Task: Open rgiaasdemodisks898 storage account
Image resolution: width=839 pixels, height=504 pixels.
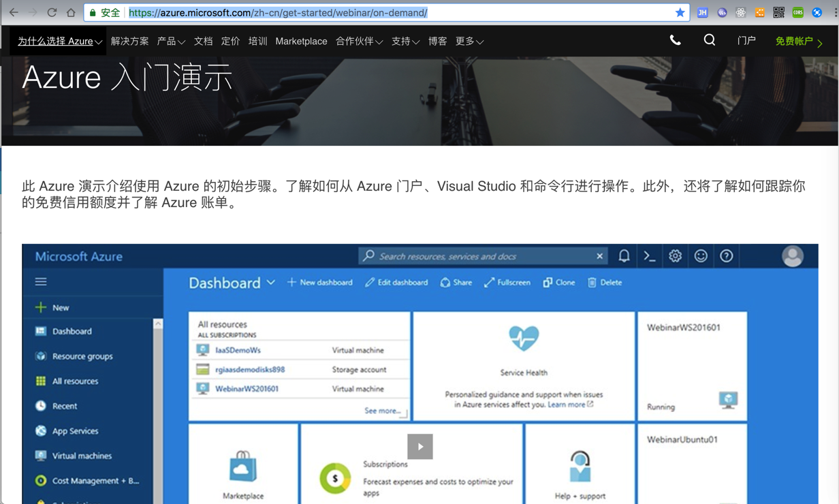Action: [x=250, y=370]
